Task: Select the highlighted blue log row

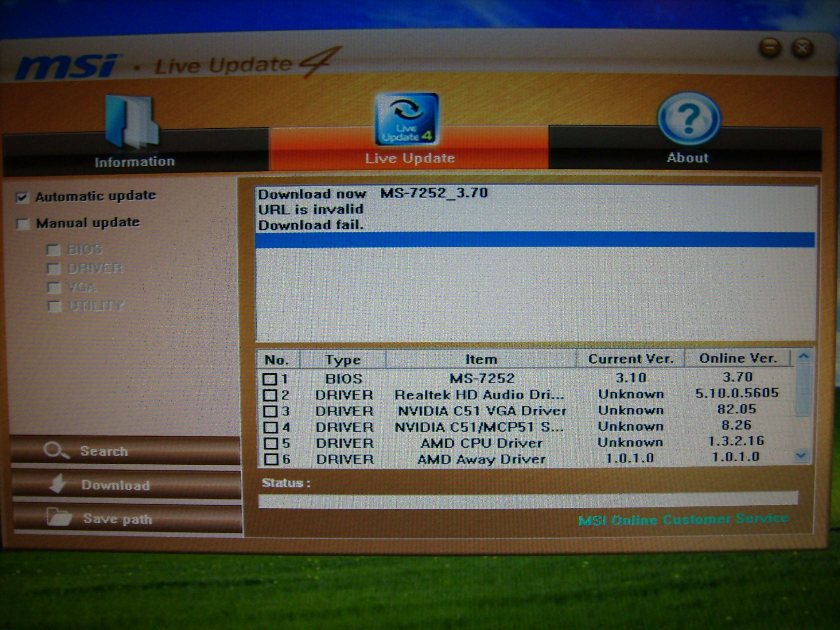Action: pos(535,240)
